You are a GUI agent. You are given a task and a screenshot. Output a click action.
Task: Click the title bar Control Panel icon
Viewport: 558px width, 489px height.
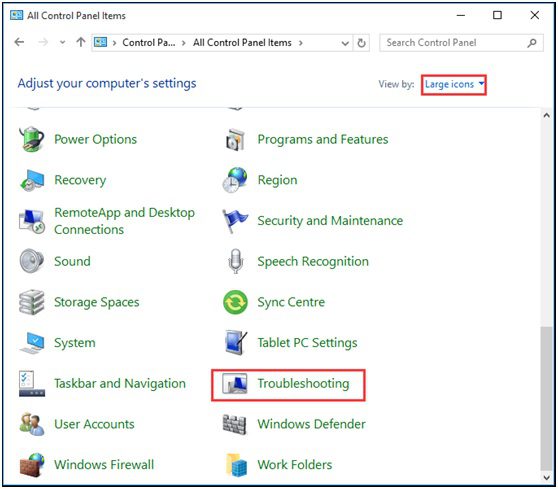tap(16, 15)
